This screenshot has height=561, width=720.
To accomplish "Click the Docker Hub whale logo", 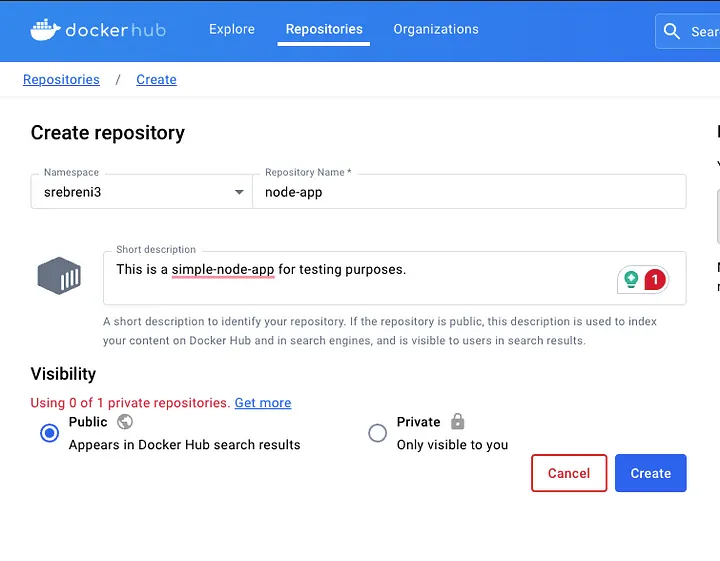I will (45, 30).
